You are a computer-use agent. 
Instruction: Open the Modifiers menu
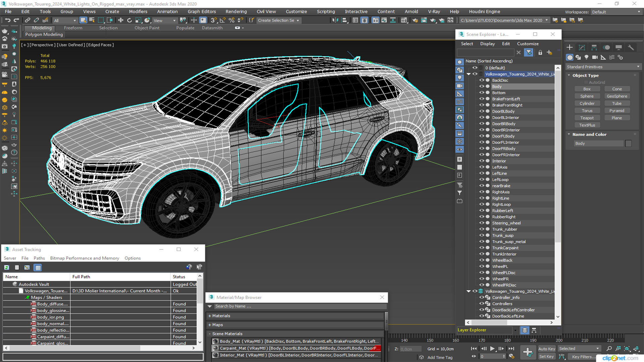138,11
